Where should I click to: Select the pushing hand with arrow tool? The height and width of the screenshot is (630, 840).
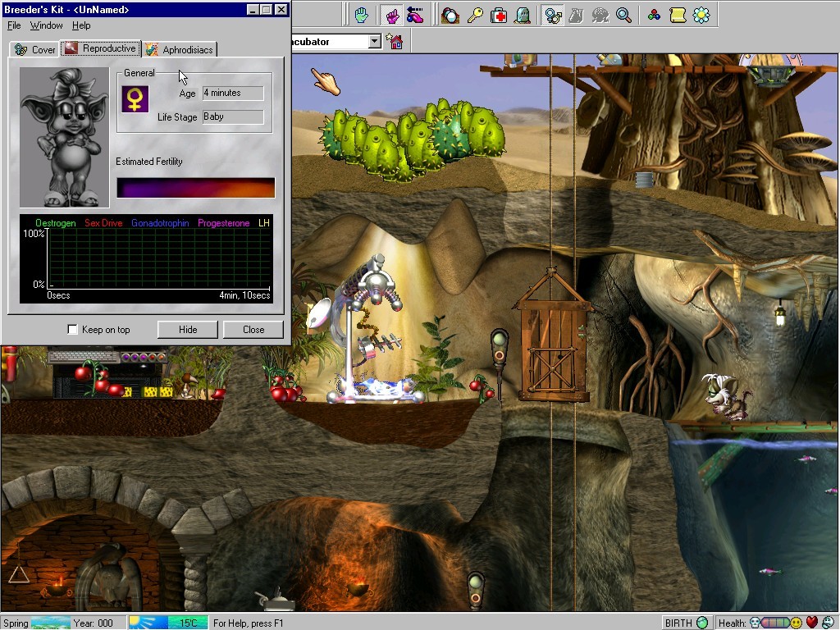click(415, 15)
